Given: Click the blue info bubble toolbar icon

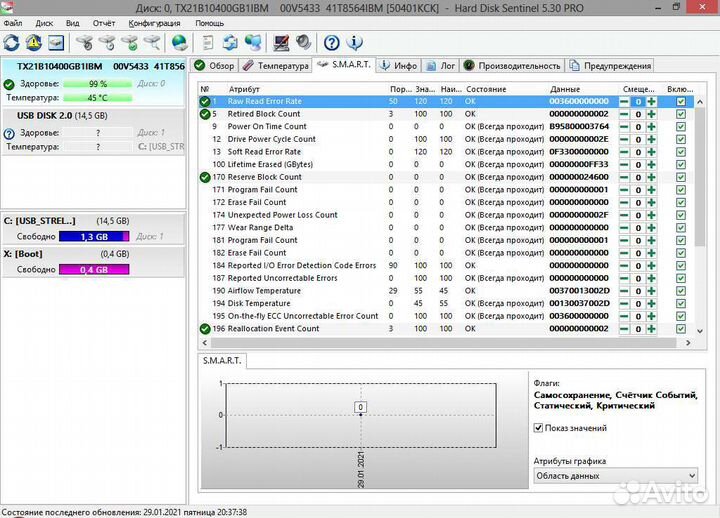Looking at the screenshot, I should [x=354, y=43].
